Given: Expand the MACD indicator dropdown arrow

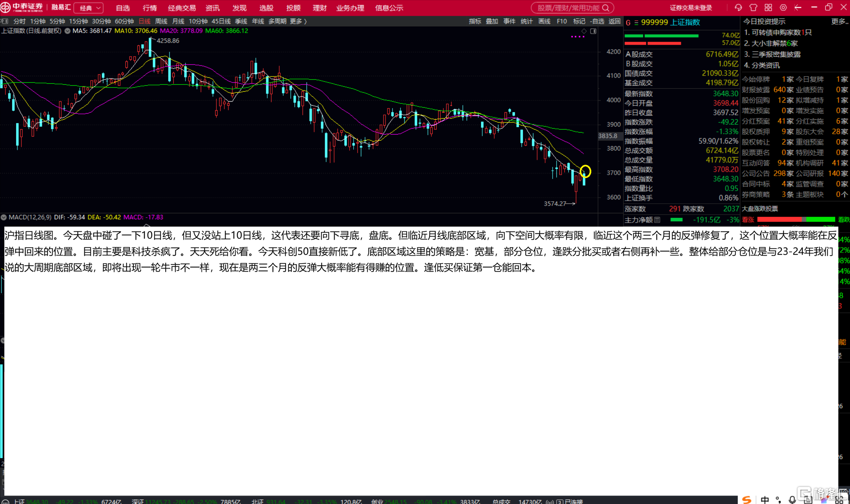Looking at the screenshot, I should tap(4, 217).
